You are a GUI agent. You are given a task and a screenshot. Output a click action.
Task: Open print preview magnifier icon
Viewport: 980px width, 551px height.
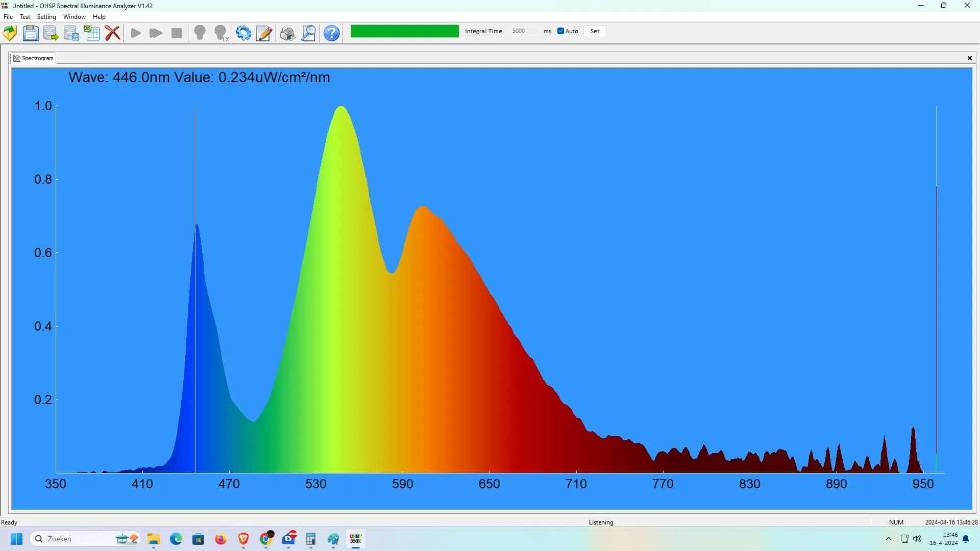(308, 33)
